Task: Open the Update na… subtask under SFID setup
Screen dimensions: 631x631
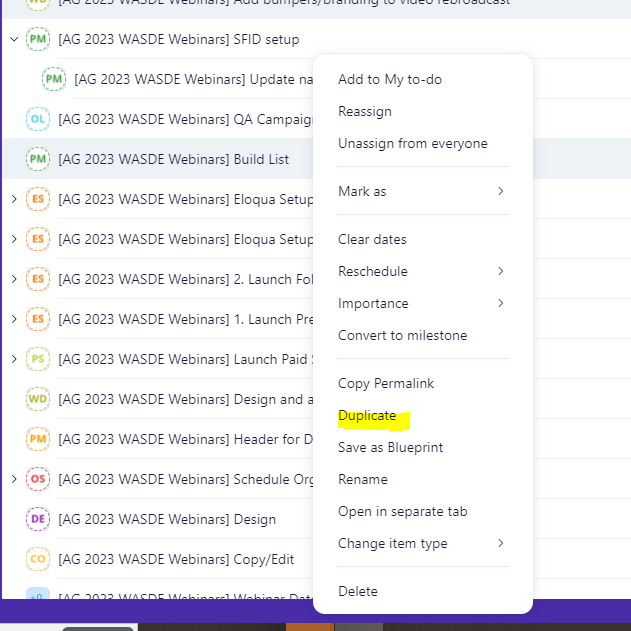Action: tap(190, 79)
